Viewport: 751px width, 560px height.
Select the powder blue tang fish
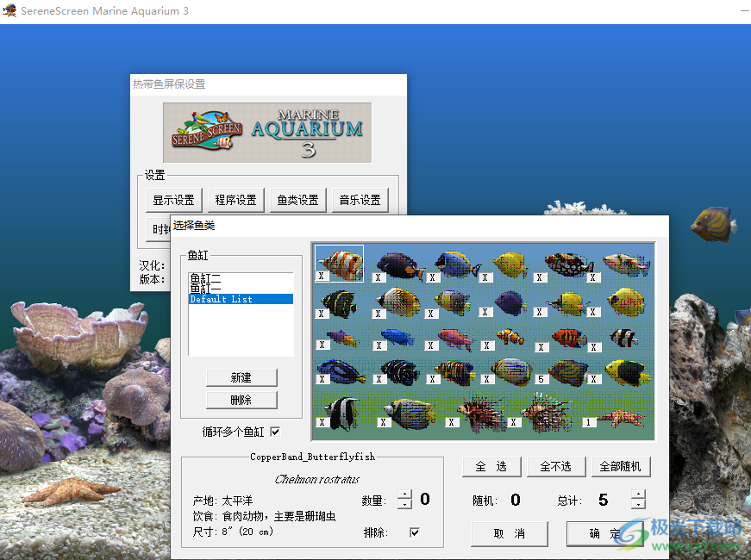tap(457, 264)
